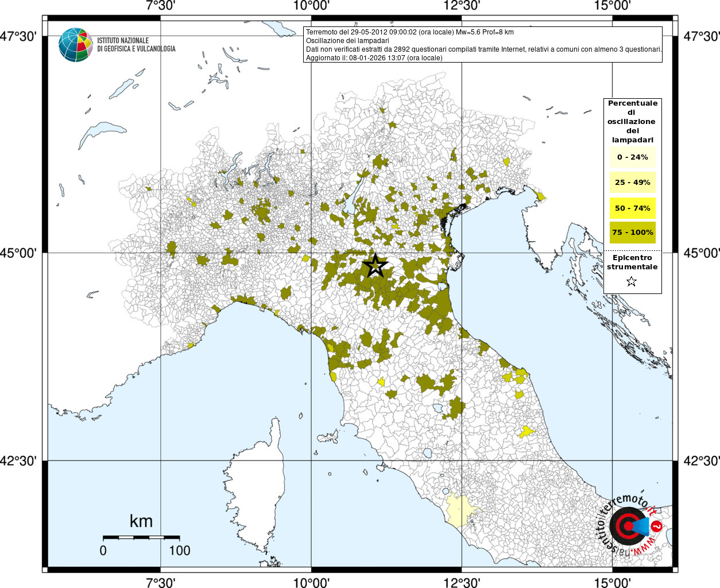The height and width of the screenshot is (588, 720).
Task: Click the bottom axis label 15°00'
Action: pos(612,582)
